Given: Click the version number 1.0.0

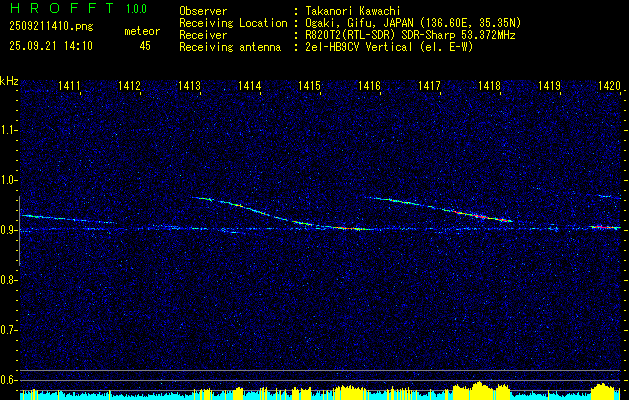Looking at the screenshot, I should coord(136,9).
